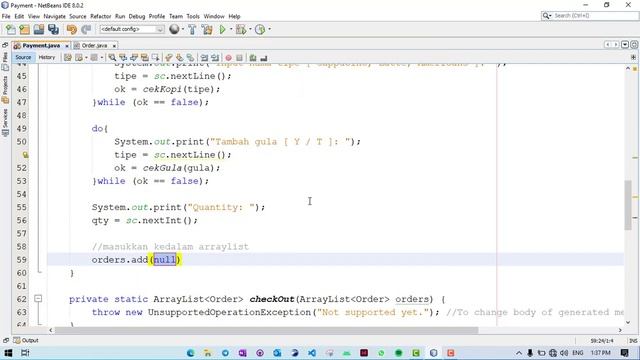The image size is (640, 360).
Task: Click the Undo arrow icon
Action: tap(72, 29)
